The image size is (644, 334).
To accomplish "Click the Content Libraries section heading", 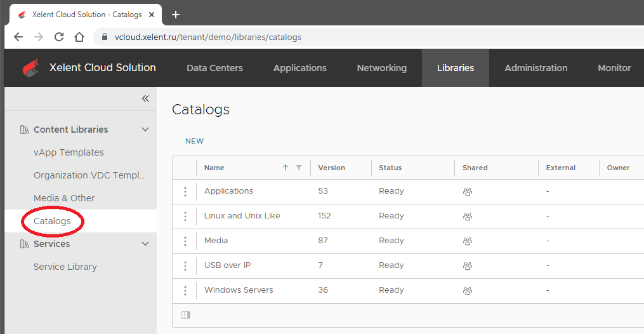I will (x=70, y=130).
